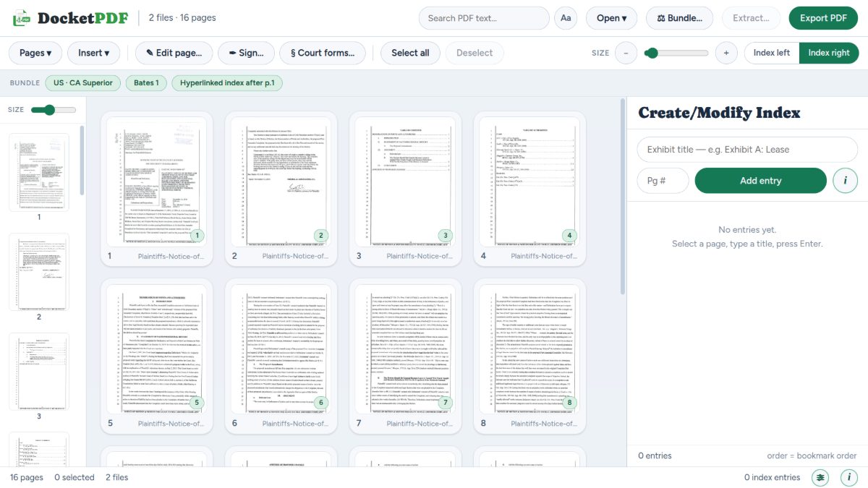This screenshot has width=868, height=488.
Task: Toggle the Aa match-case button
Action: point(566,18)
